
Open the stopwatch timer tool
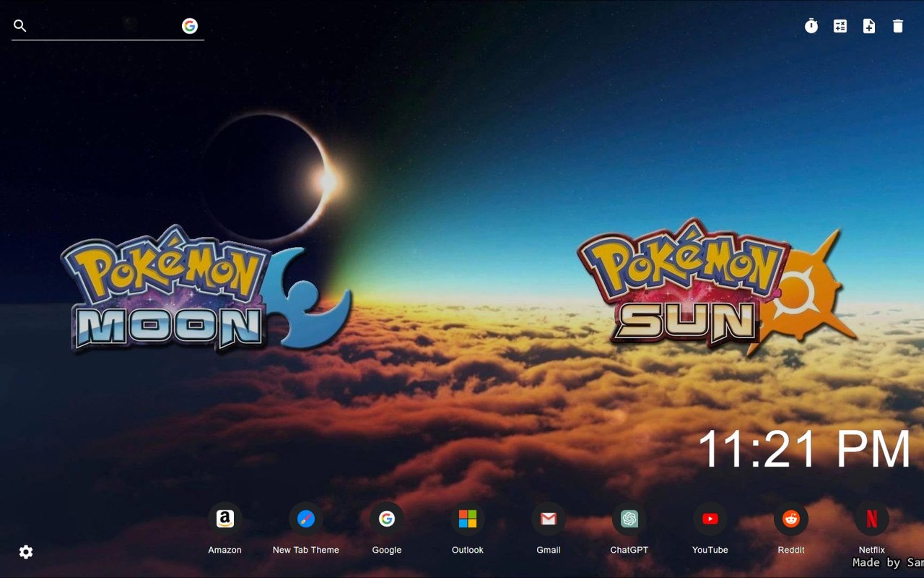811,26
